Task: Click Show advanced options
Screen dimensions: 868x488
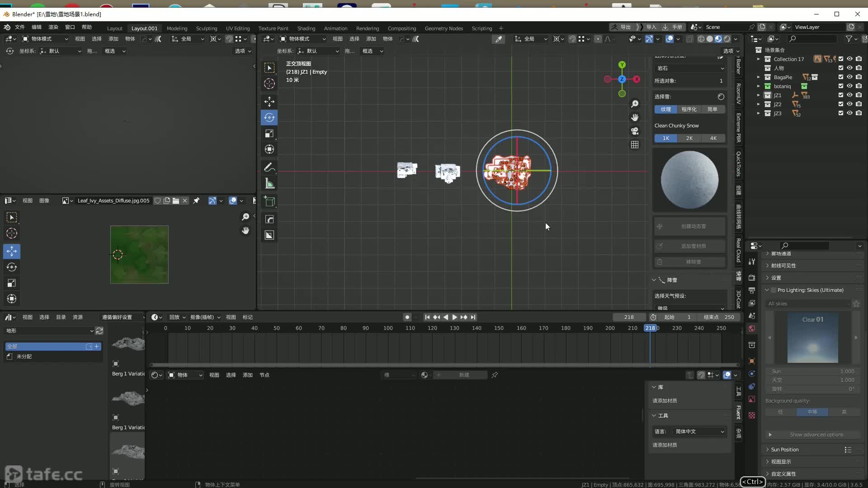Action: click(812, 435)
